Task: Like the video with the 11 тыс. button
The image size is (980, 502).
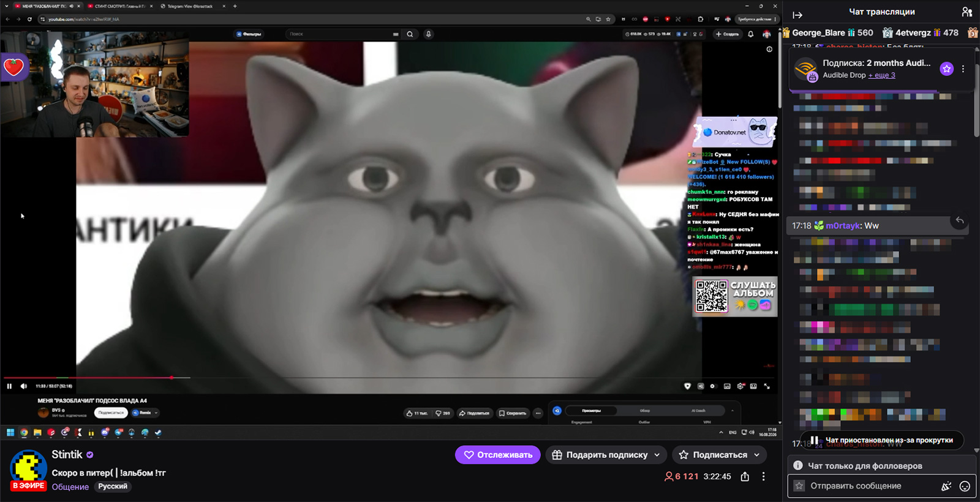Action: tap(417, 413)
